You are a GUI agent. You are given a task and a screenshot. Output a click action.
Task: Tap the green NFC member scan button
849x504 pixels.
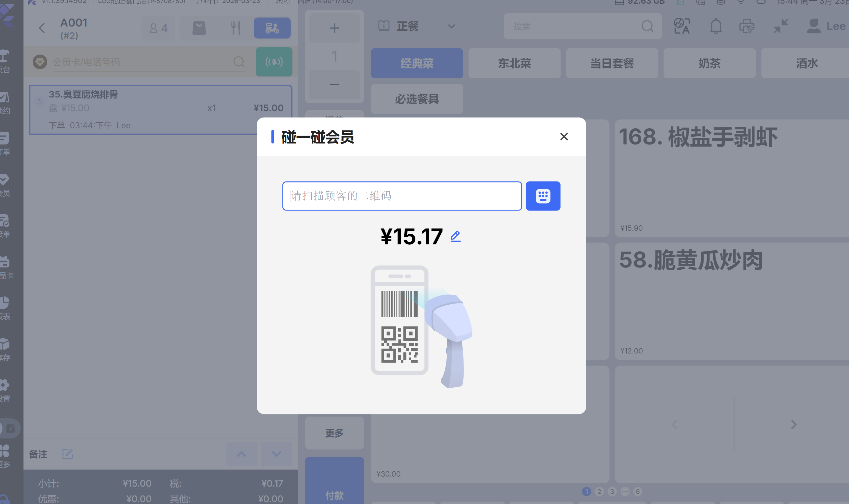click(x=274, y=62)
